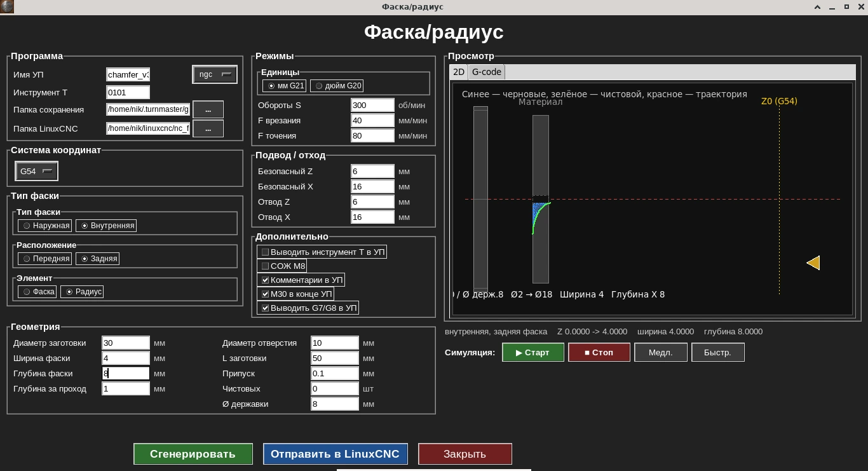Image resolution: width=868 pixels, height=471 pixels.
Task: Click Отправить в LinuxCNC button
Action: click(x=336, y=454)
